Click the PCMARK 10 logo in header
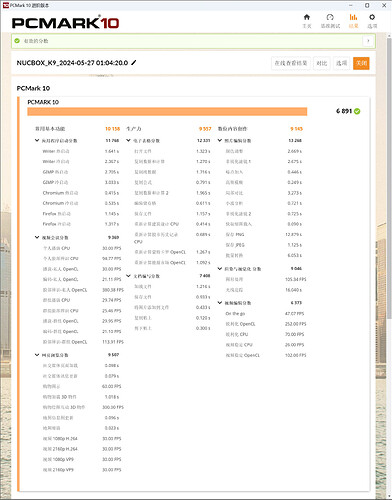The image size is (392, 500). 65,23
